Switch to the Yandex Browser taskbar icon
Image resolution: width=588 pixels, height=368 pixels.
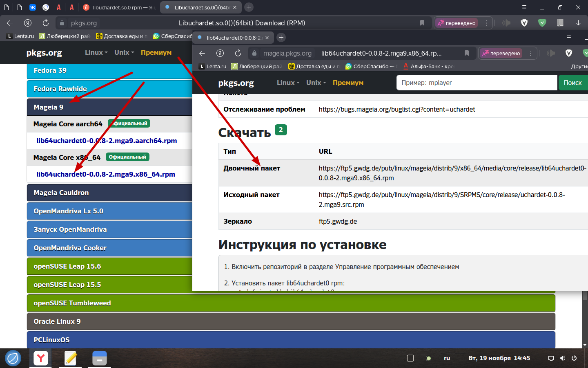[41, 359]
